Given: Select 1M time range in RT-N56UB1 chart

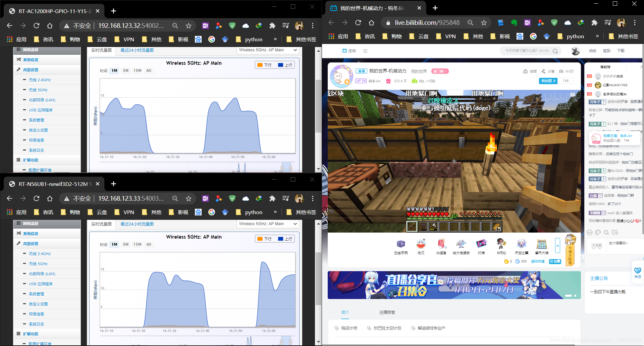Looking at the screenshot, I should (x=114, y=244).
